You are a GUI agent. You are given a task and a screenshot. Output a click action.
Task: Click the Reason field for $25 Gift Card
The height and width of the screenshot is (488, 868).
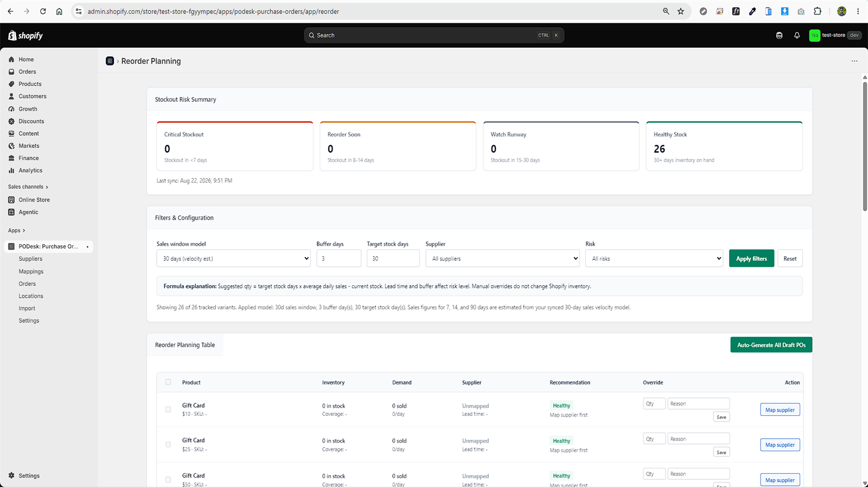click(698, 439)
